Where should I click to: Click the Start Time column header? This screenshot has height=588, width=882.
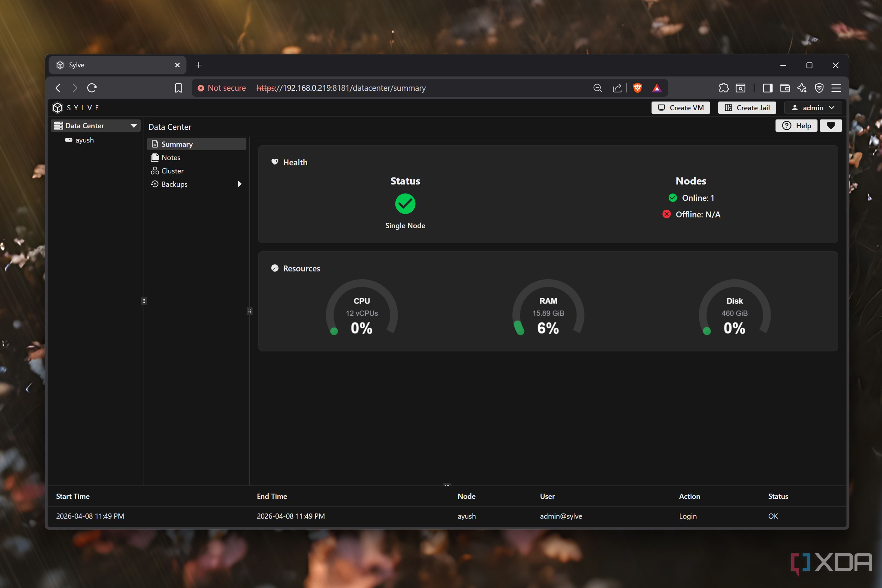73,496
